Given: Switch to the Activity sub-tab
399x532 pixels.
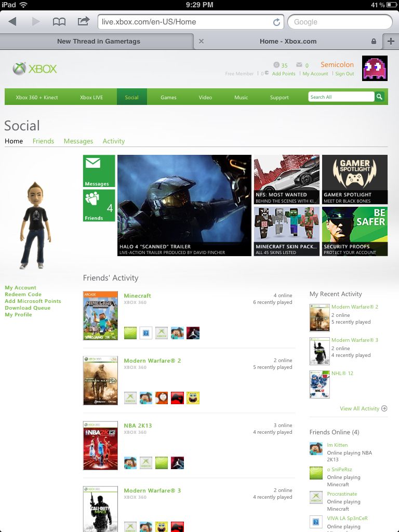Looking at the screenshot, I should (114, 141).
